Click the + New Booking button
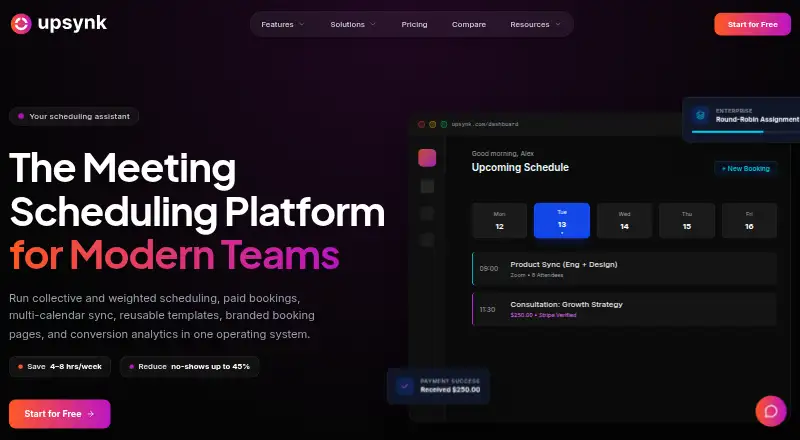Viewport: 800px width, 440px height. click(745, 168)
